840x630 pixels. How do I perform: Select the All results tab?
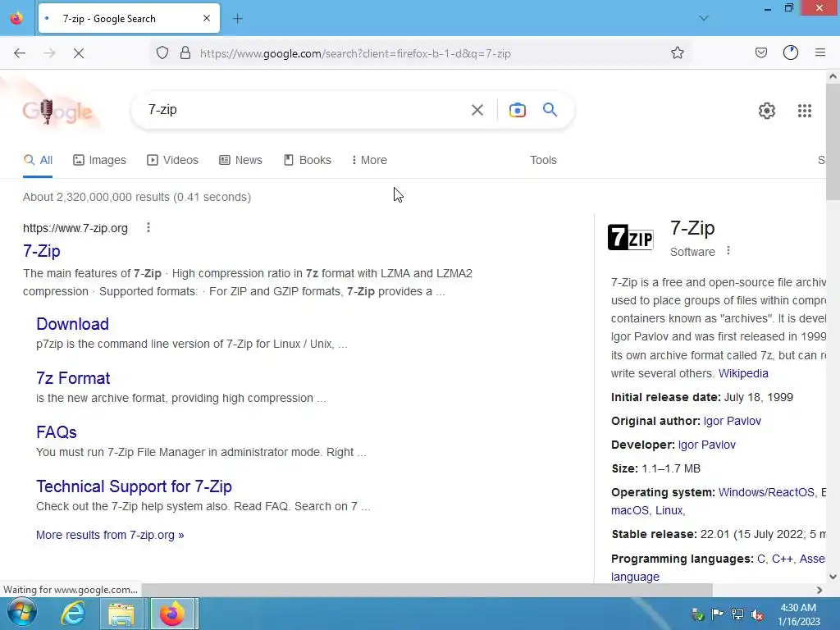click(38, 160)
